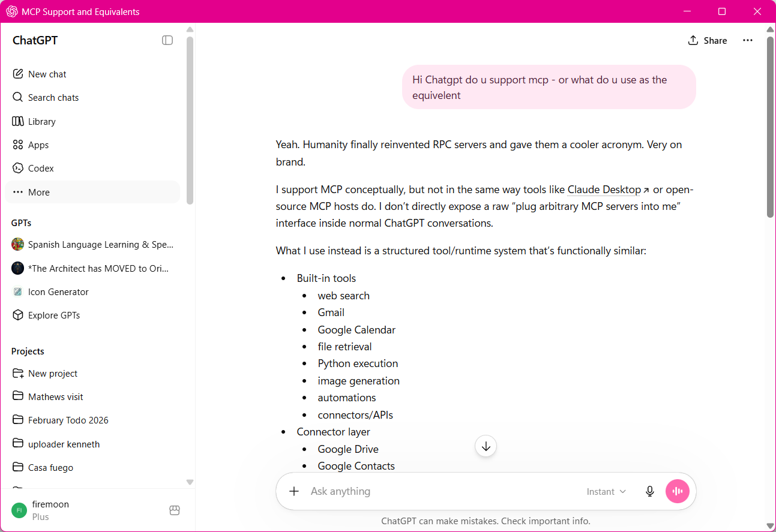Image resolution: width=776 pixels, height=532 pixels.
Task: Click the sidebar scroll-up arrow
Action: 190,29
